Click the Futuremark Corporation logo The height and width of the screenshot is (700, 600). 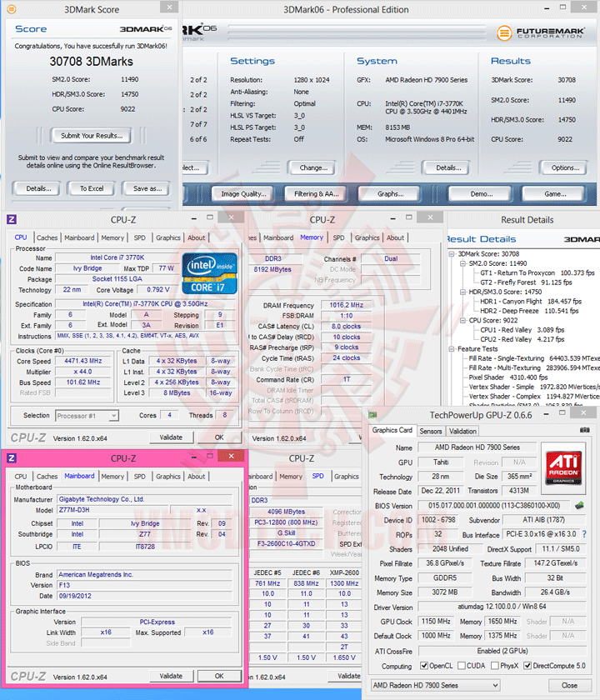click(x=541, y=32)
